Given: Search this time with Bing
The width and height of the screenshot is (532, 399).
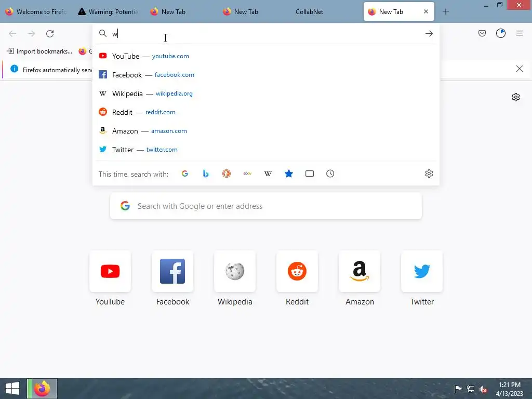Looking at the screenshot, I should (206, 174).
